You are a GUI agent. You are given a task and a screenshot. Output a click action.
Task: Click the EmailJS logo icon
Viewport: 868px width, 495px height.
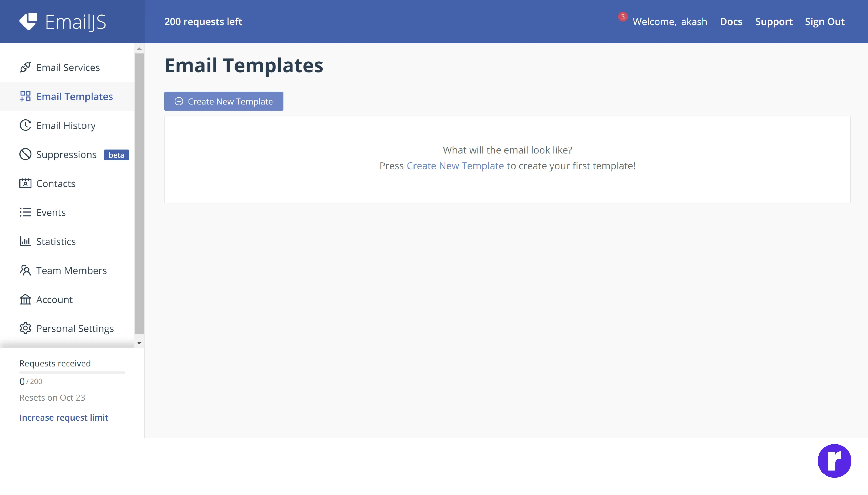tap(28, 21)
